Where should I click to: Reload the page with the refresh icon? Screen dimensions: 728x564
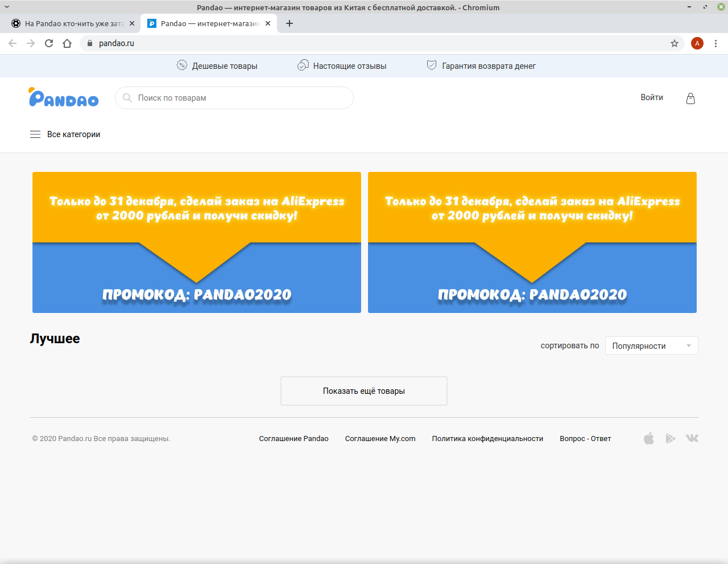(x=49, y=43)
